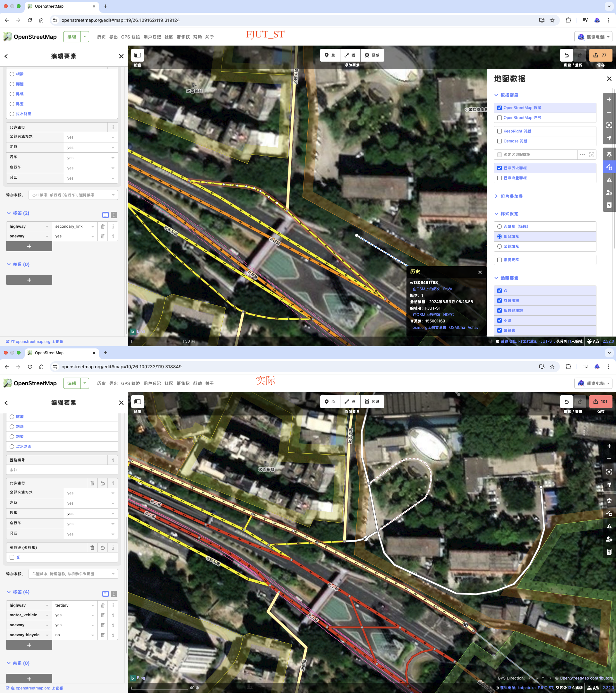This screenshot has width=616, height=693.
Task: Open 在OSM上的历史 link in history panel
Action: coord(426,289)
